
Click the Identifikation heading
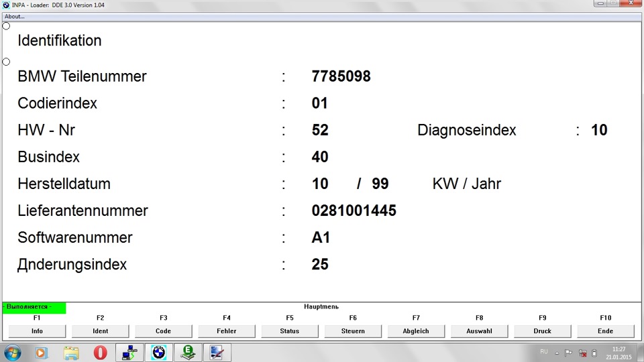(60, 41)
